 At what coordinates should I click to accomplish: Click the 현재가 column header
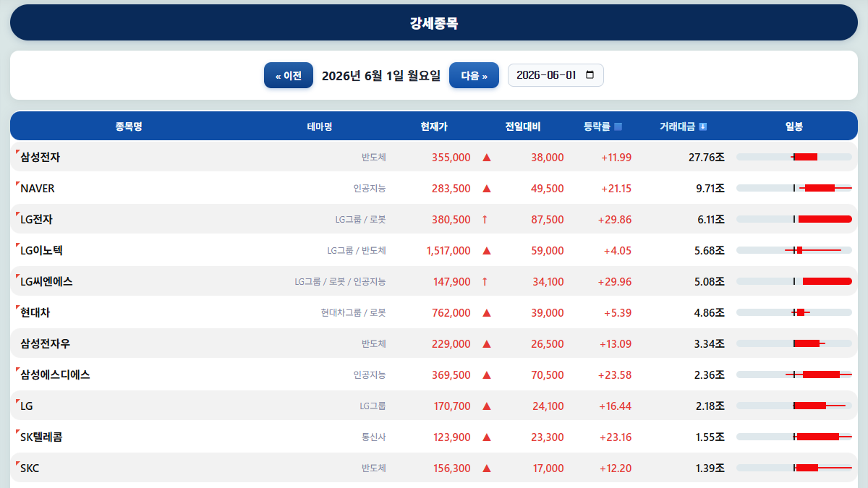click(x=434, y=127)
